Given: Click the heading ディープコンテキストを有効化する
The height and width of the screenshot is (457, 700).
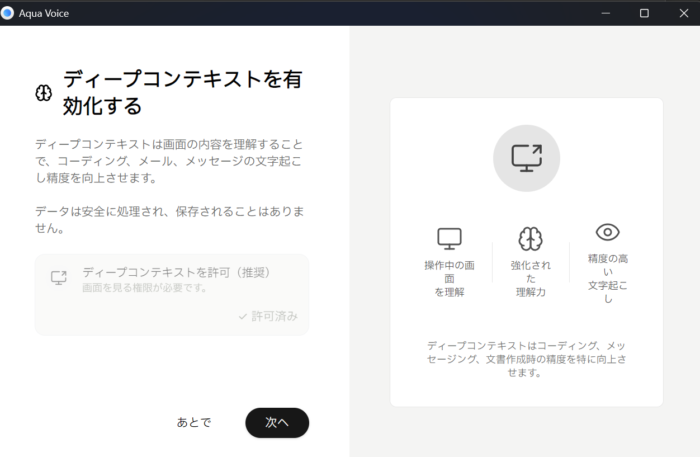Looking at the screenshot, I should (182, 92).
